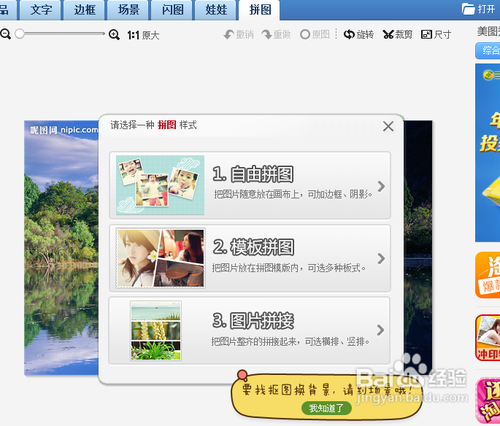Expand option 3 图片拼接 with its arrow
Screen dimensions: 500x426
[381, 330]
